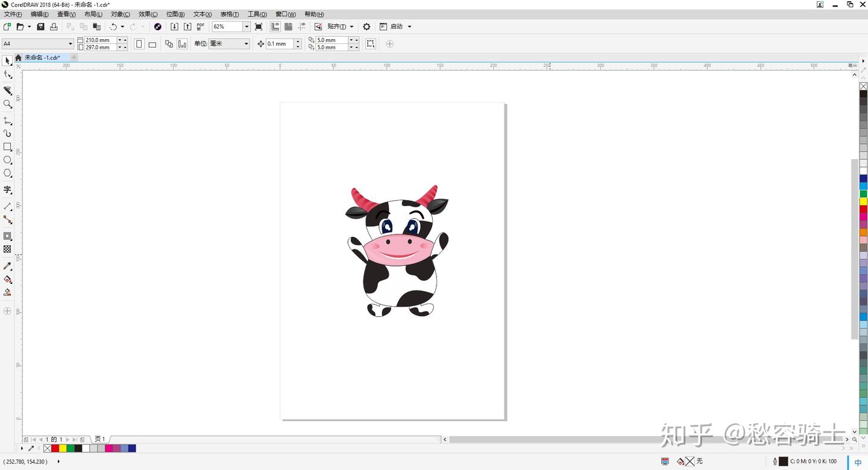Click the nudge distance 0.1 mm field
The height and width of the screenshot is (470, 868).
click(279, 44)
